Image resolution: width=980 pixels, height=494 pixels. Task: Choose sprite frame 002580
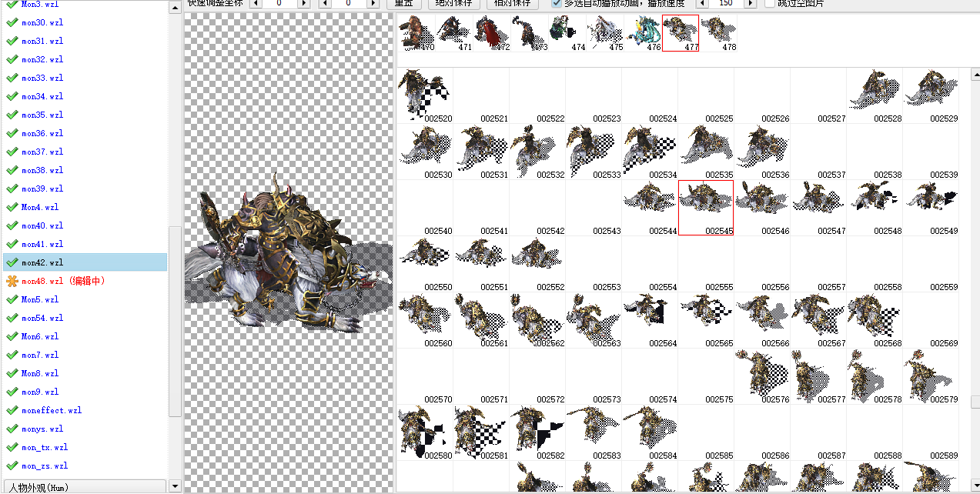pyautogui.click(x=425, y=432)
